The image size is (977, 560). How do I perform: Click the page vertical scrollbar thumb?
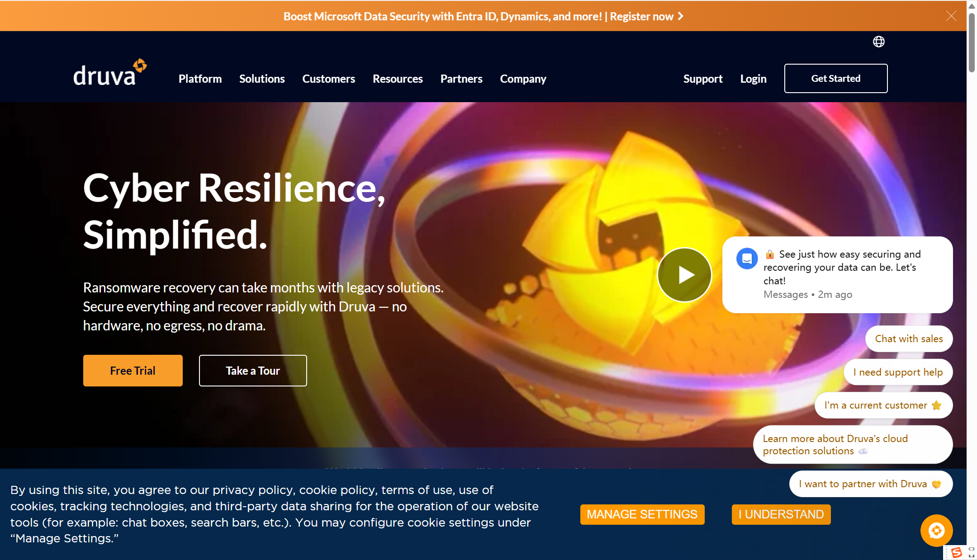coord(972,43)
